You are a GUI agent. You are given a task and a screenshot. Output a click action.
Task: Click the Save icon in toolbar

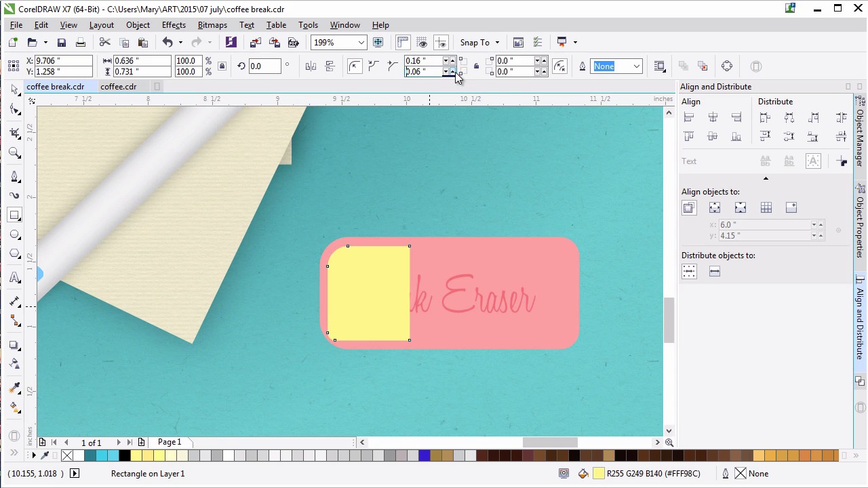point(62,43)
